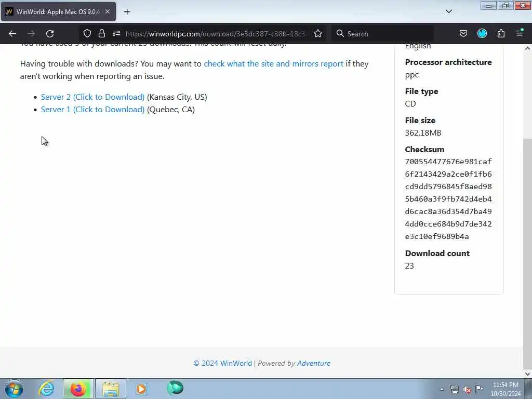Open the network tray icon
The height and width of the screenshot is (399, 532).
[x=454, y=390]
